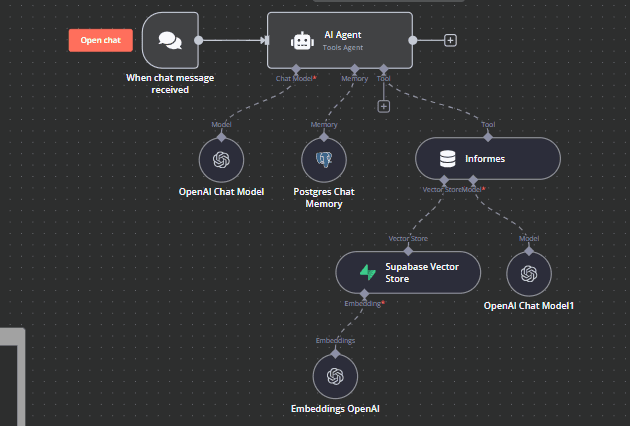630x426 pixels.
Task: Click the Postgres Chat Memory top connector diamond
Action: click(324, 137)
